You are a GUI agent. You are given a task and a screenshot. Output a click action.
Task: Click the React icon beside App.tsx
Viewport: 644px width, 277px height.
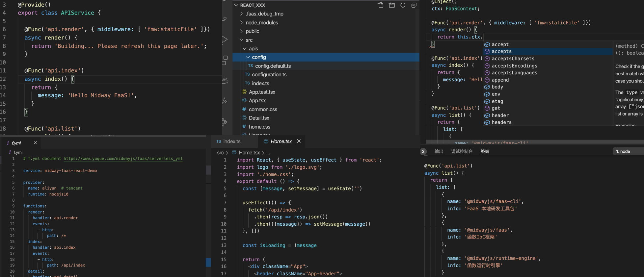pos(244,100)
